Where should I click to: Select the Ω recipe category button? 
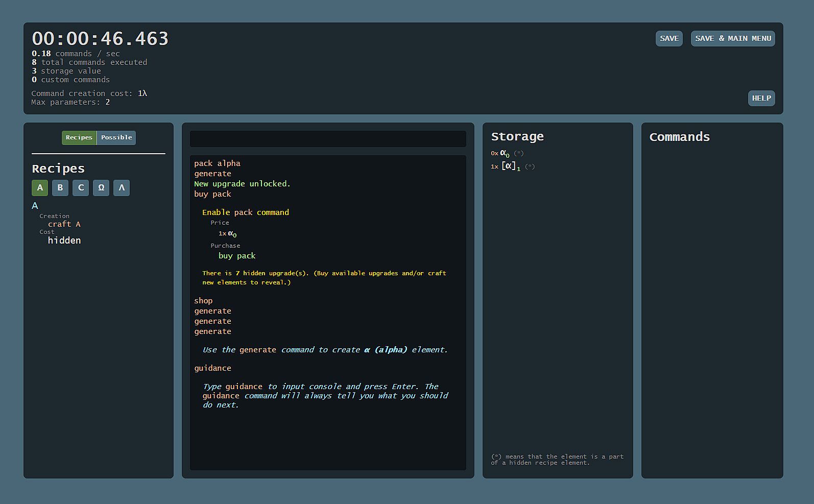pyautogui.click(x=101, y=187)
